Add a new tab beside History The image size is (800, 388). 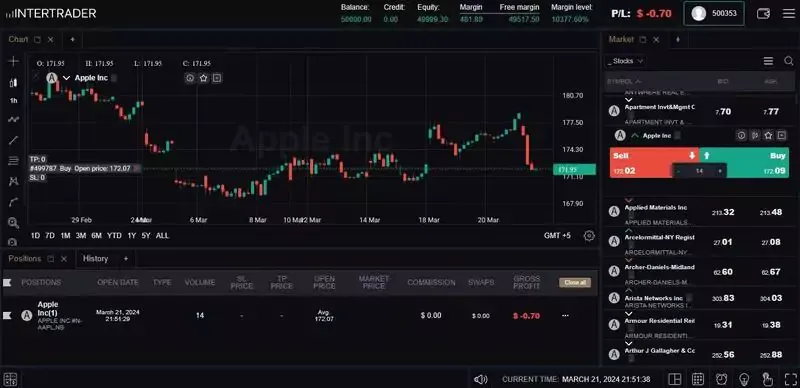coord(126,259)
